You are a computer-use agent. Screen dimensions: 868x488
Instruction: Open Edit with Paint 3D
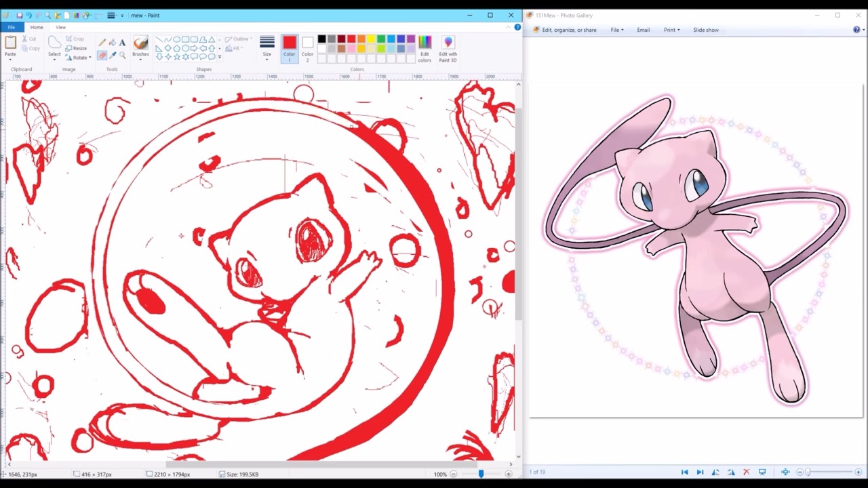[448, 49]
